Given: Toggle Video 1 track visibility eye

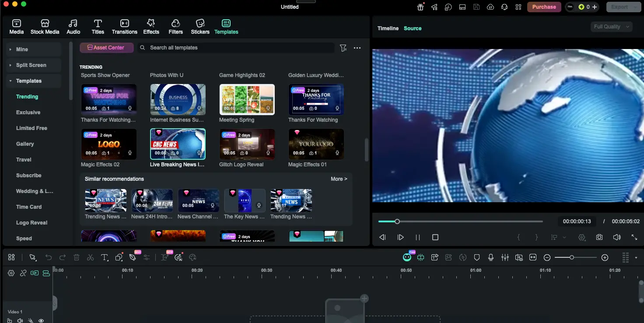Looking at the screenshot, I should [x=41, y=321].
